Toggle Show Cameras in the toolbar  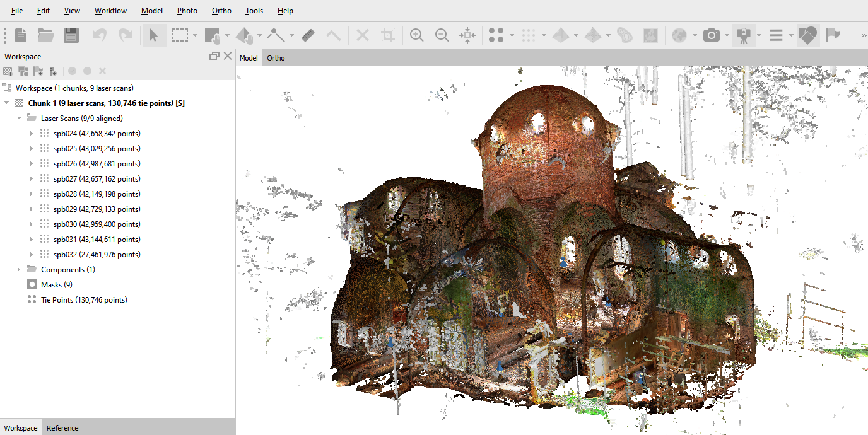[x=712, y=35]
